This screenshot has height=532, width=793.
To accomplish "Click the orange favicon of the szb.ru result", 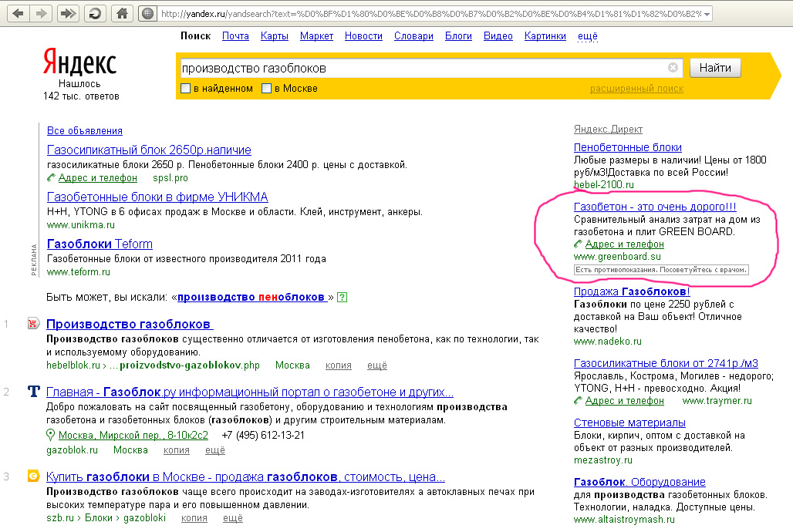I will tap(33, 476).
